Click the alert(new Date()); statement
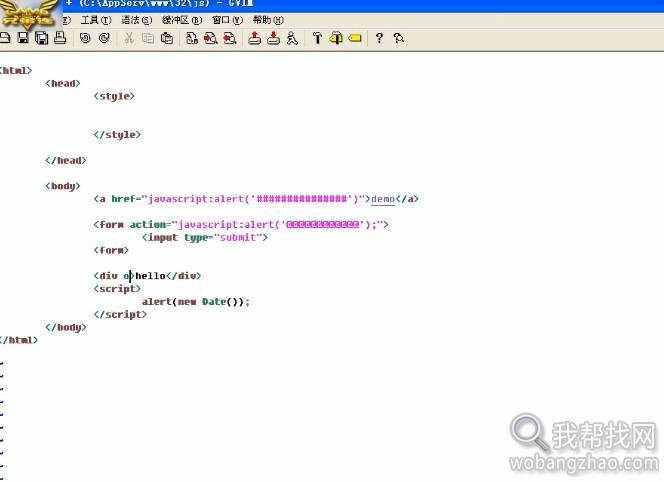 tap(196, 302)
